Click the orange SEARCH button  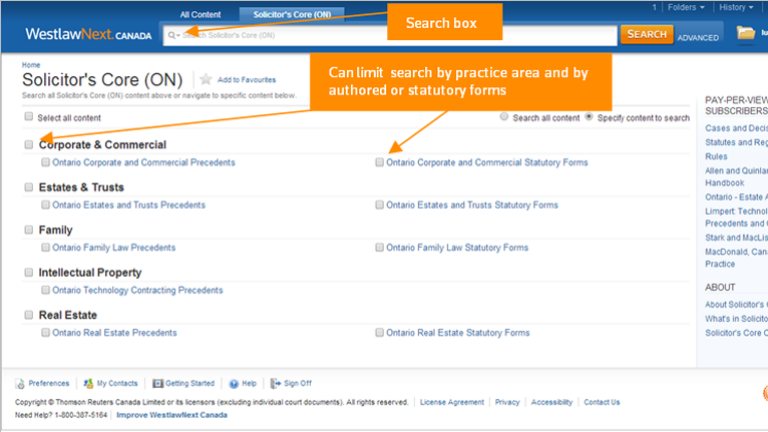(x=647, y=34)
